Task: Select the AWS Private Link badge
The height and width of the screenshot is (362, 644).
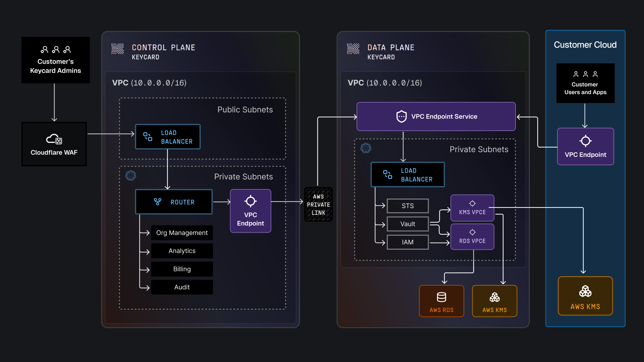Action: (318, 204)
